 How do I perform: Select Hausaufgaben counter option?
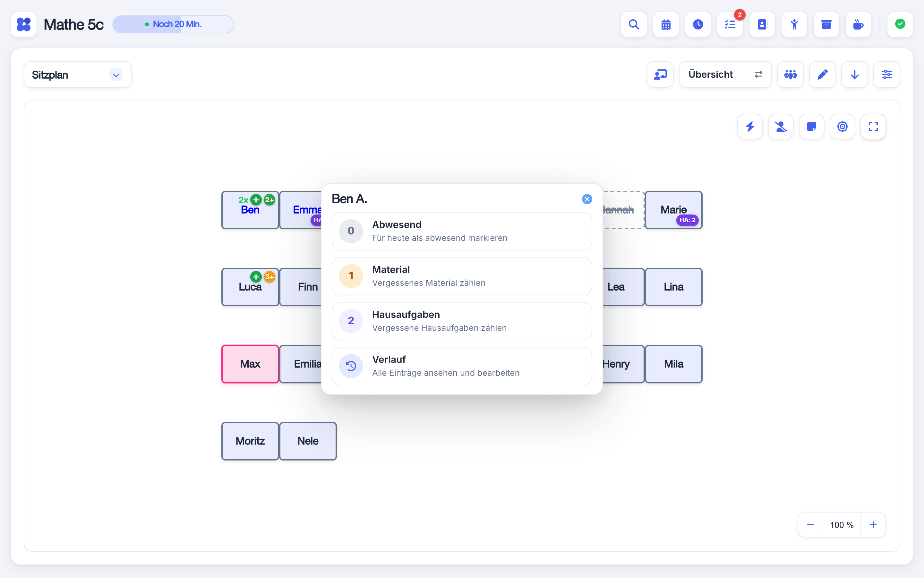click(462, 321)
